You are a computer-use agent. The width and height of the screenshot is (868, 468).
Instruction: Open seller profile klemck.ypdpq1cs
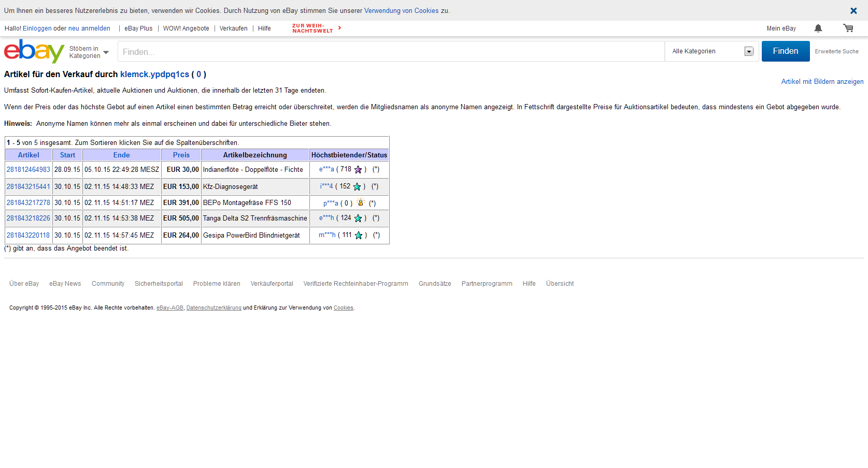coord(154,75)
